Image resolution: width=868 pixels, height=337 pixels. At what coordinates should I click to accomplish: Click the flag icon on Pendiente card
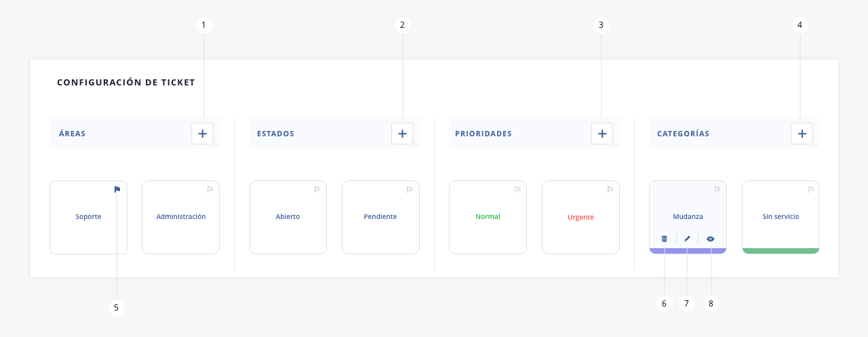tap(410, 190)
